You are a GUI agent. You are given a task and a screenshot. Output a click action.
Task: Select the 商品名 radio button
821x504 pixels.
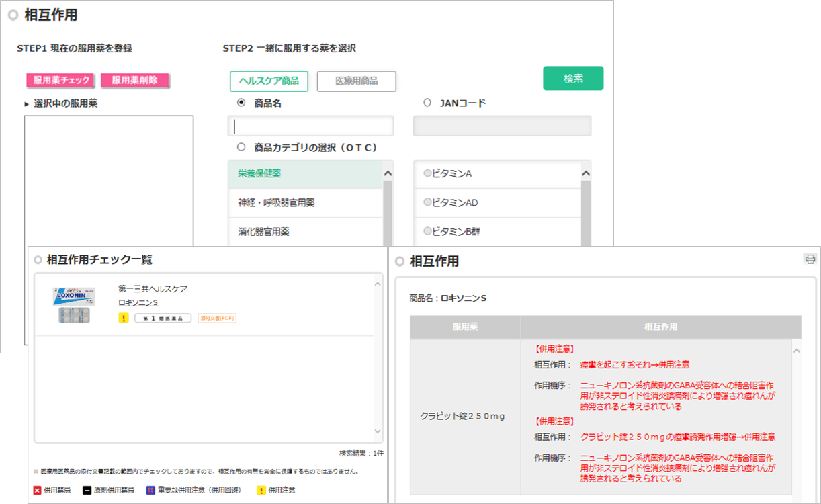(241, 103)
